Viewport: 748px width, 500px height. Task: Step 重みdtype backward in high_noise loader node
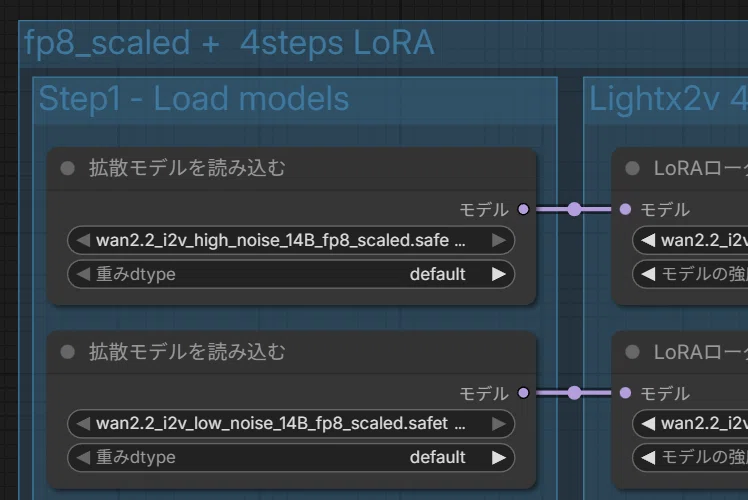[83, 274]
